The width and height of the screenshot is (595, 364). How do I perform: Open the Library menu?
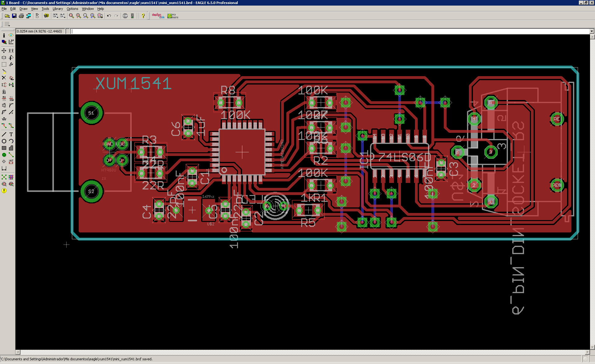(58, 9)
